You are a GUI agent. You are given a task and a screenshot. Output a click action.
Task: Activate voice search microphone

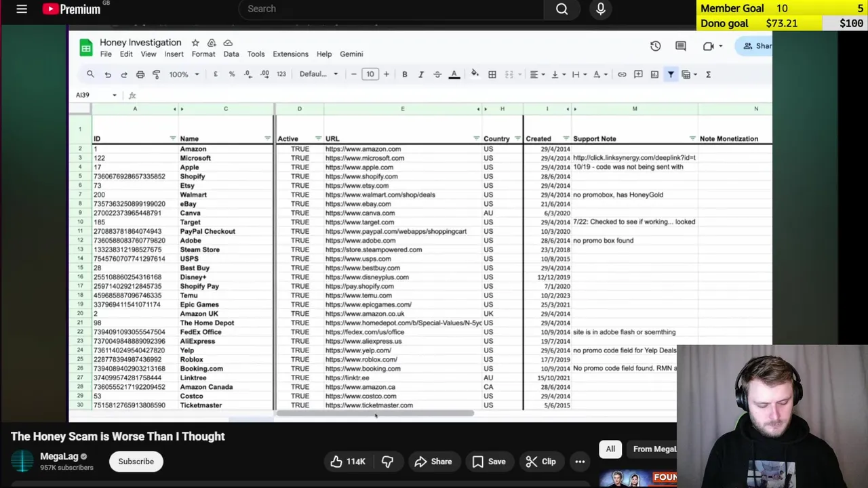click(600, 9)
